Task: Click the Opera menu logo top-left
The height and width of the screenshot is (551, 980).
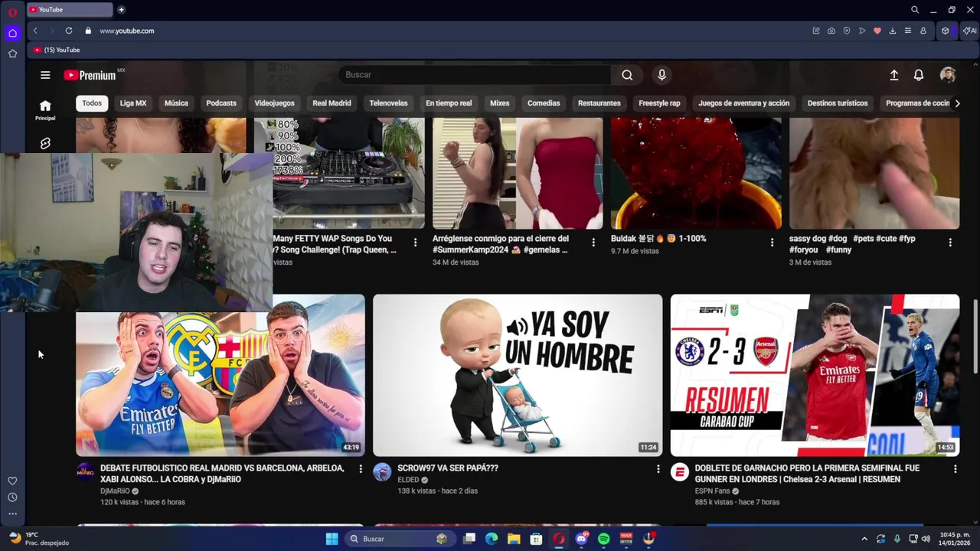Action: tap(12, 12)
